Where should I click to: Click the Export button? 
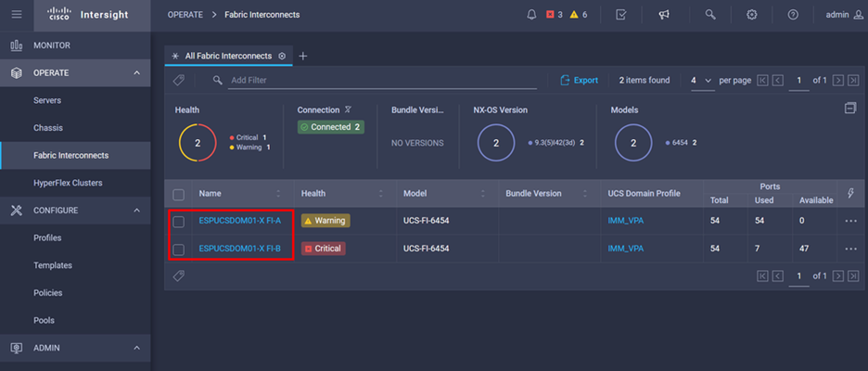tap(580, 81)
